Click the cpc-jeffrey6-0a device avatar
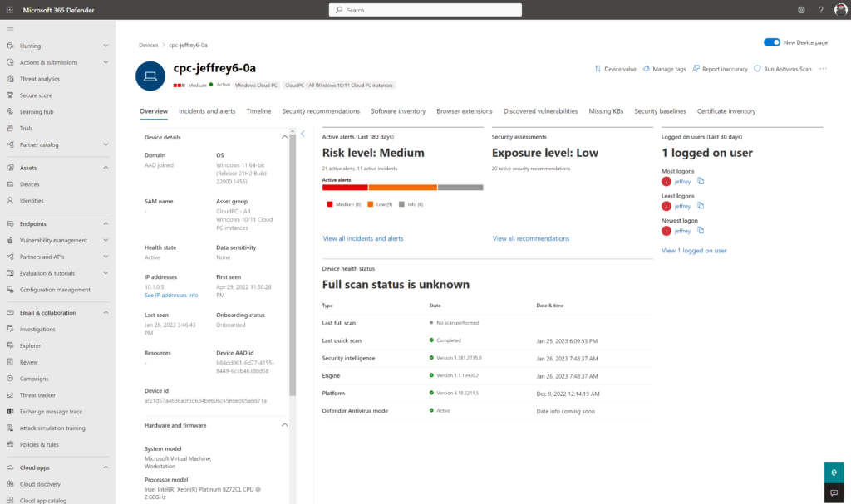Viewport: 851px width, 504px height. (150, 76)
